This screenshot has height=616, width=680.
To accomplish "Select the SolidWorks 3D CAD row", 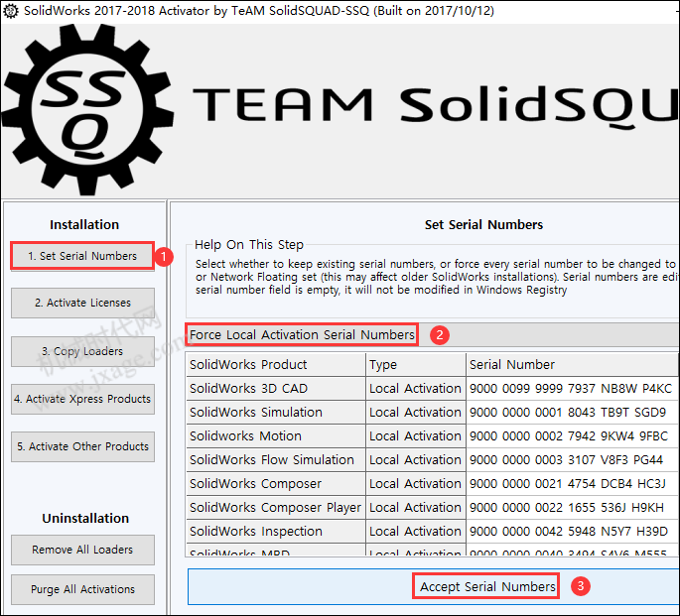I will click(433, 389).
